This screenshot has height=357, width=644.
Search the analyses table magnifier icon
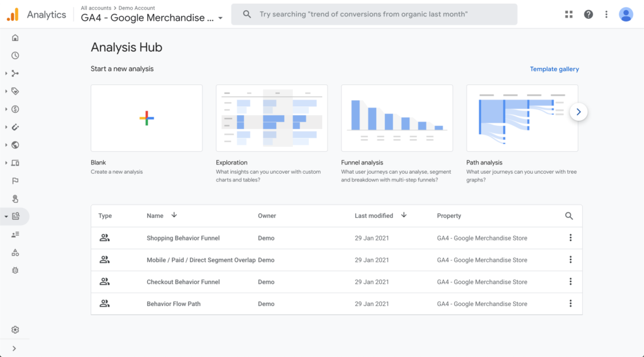569,216
